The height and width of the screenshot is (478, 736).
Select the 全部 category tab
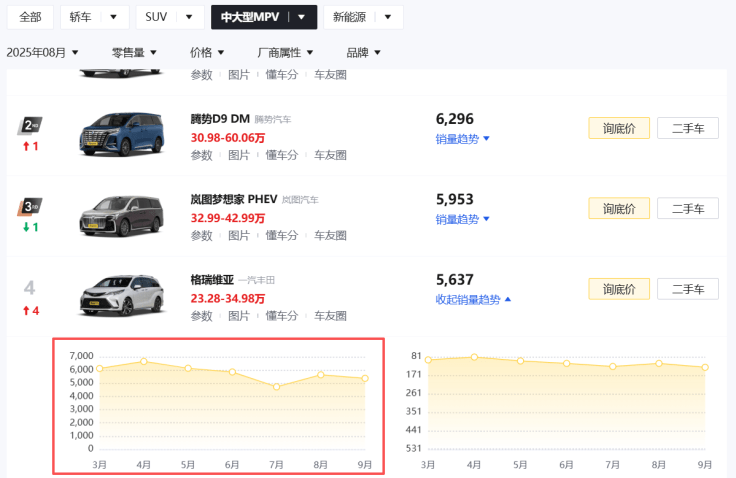click(30, 17)
